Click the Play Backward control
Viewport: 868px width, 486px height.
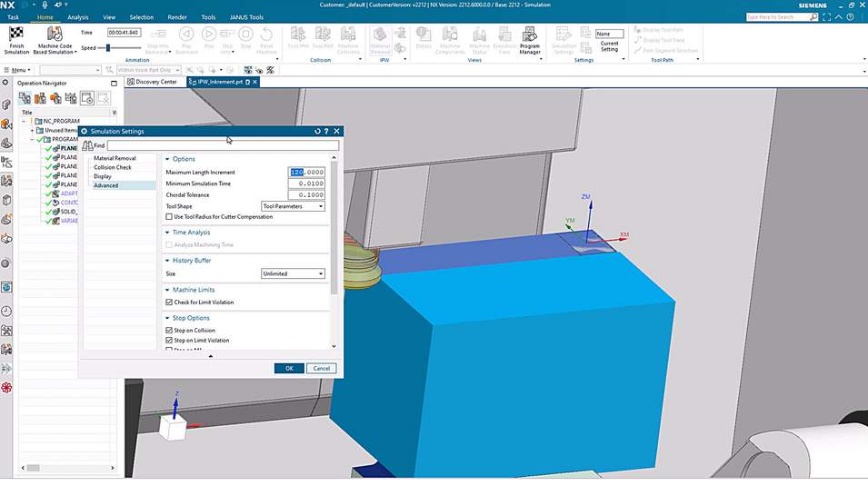point(186,35)
